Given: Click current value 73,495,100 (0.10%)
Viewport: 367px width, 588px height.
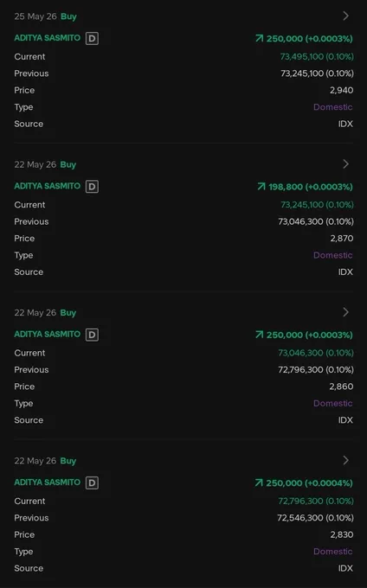Looking at the screenshot, I should 317,56.
